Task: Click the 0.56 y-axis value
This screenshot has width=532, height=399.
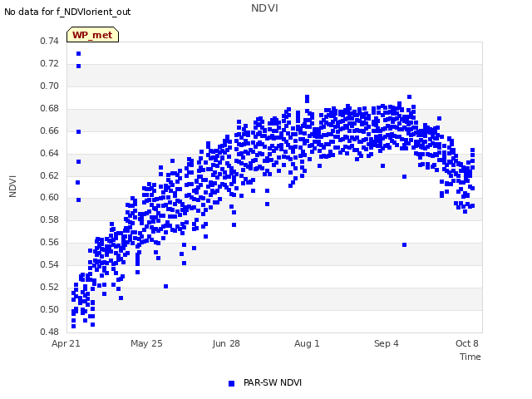Action: 49,242
